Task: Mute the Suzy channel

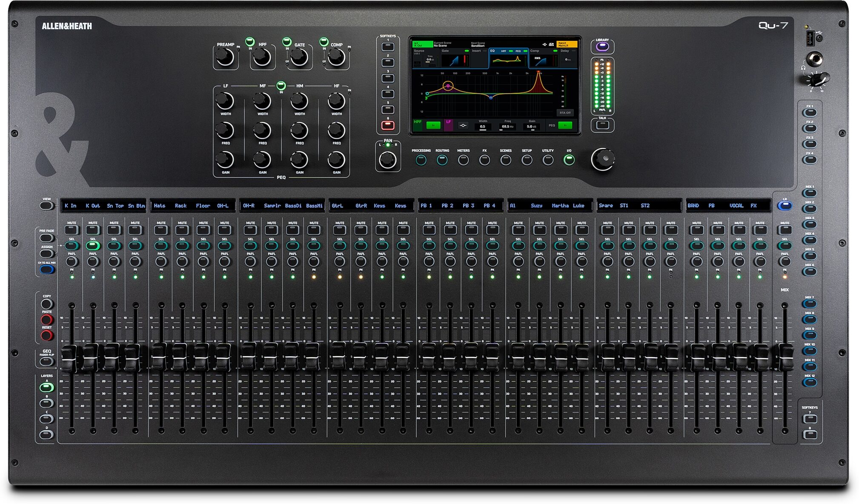Action: 539,230
